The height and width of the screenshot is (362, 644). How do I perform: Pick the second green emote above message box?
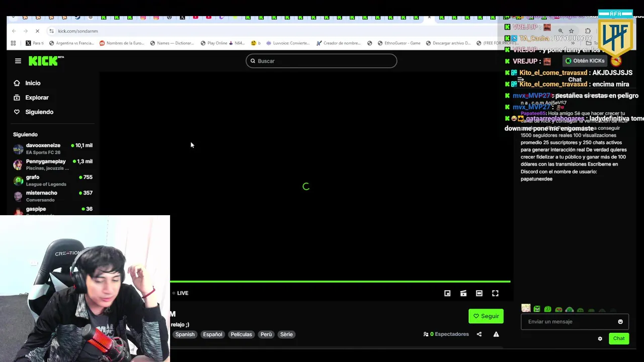(537, 309)
